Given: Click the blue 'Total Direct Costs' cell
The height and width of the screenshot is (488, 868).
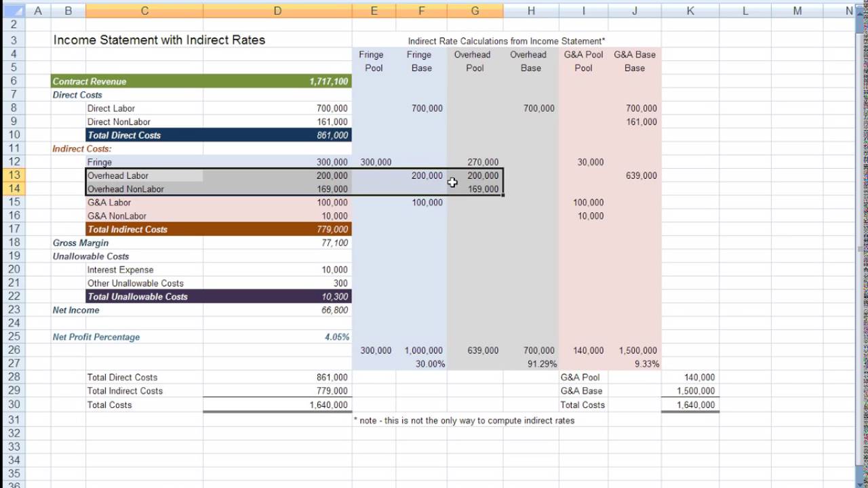Looking at the screenshot, I should (x=144, y=135).
